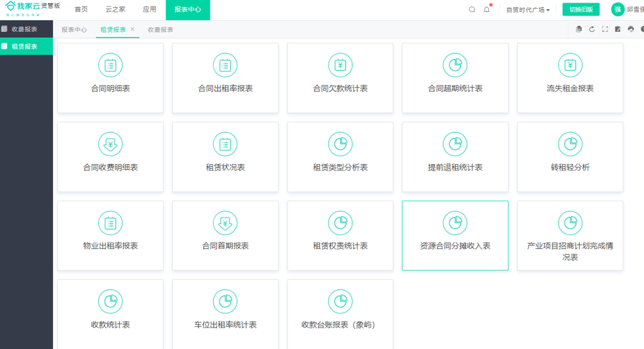The image size is (644, 349).
Task: Open the 提前退租统计表 report
Action: [x=455, y=157]
